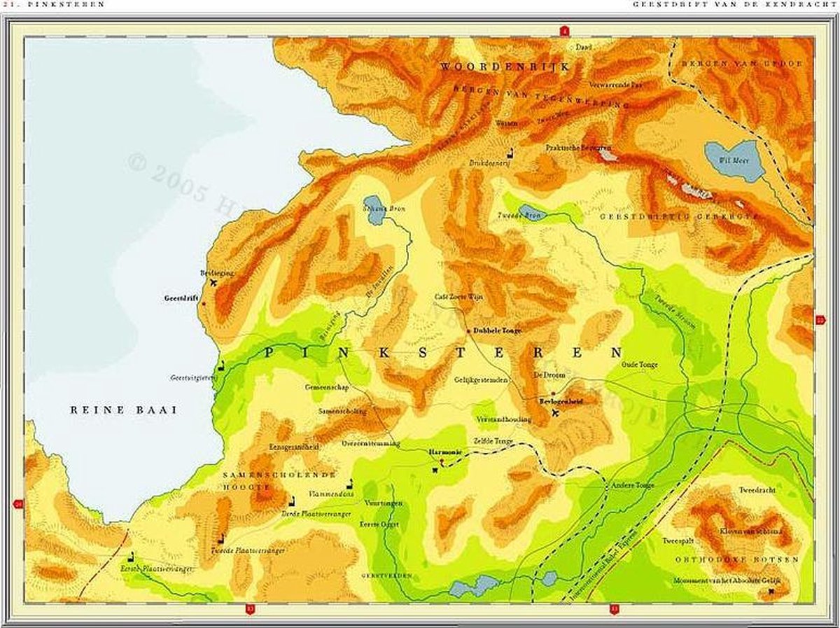Open the red page marker below Geestvelden
The image size is (840, 628).
pos(250,609)
